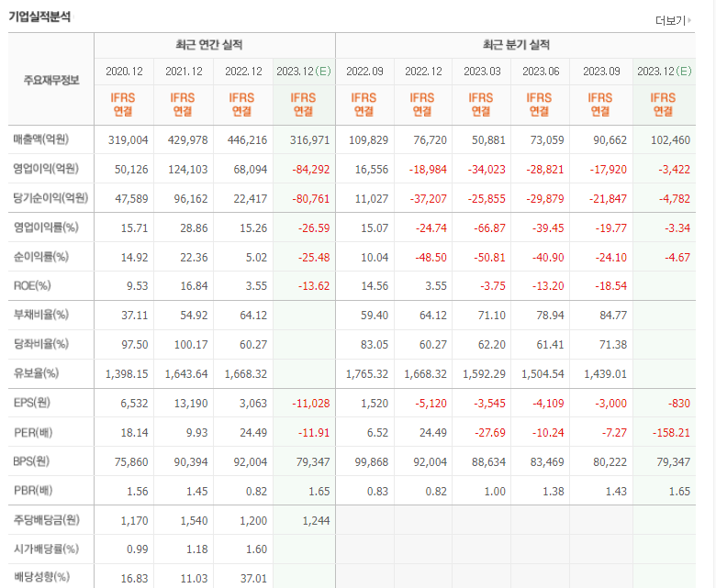Click BPS value 75,860
716x588 pixels.
(131, 462)
